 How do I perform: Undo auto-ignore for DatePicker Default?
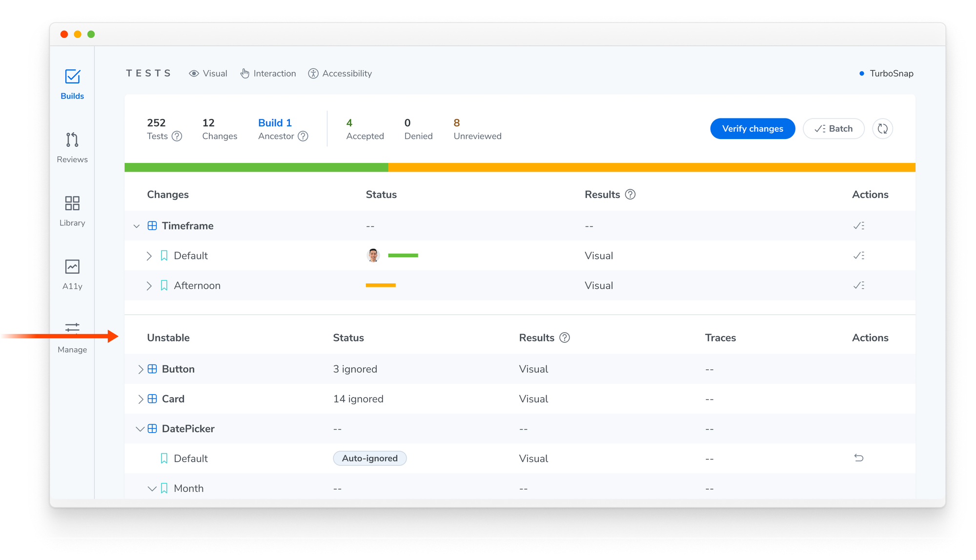pyautogui.click(x=859, y=458)
